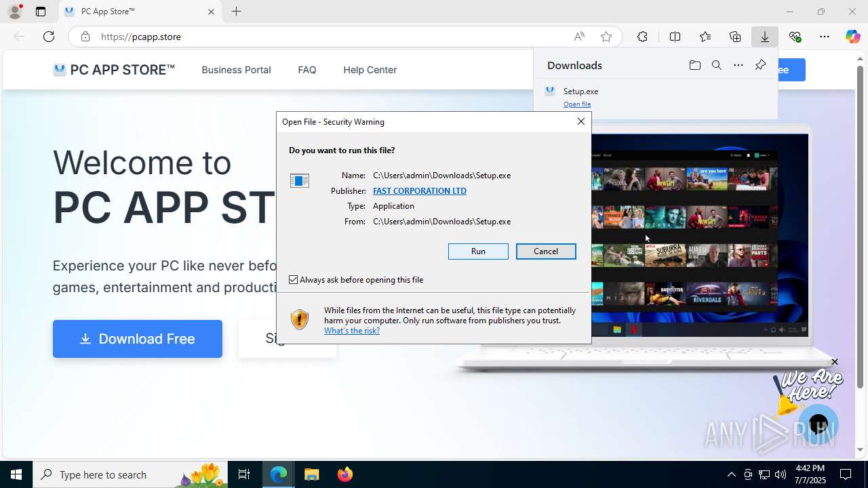Click the Download Free button
This screenshot has height=488, width=868.
[138, 339]
